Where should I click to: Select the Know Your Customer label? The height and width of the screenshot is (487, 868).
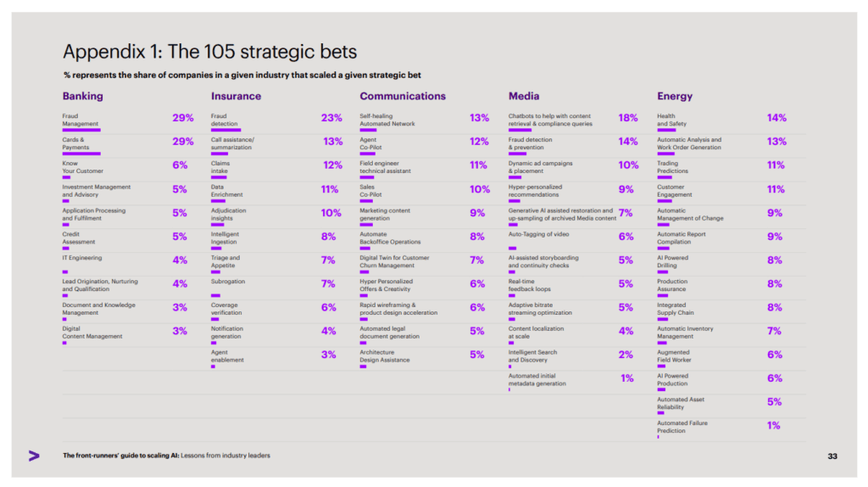pyautogui.click(x=82, y=167)
